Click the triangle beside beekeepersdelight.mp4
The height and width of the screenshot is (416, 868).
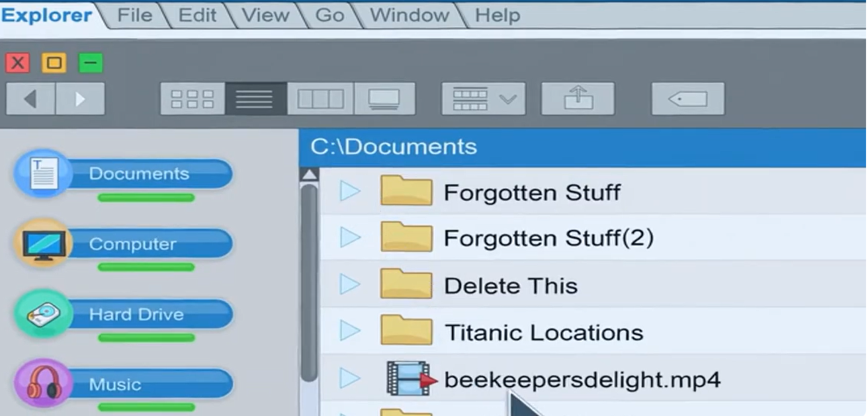pos(349,378)
